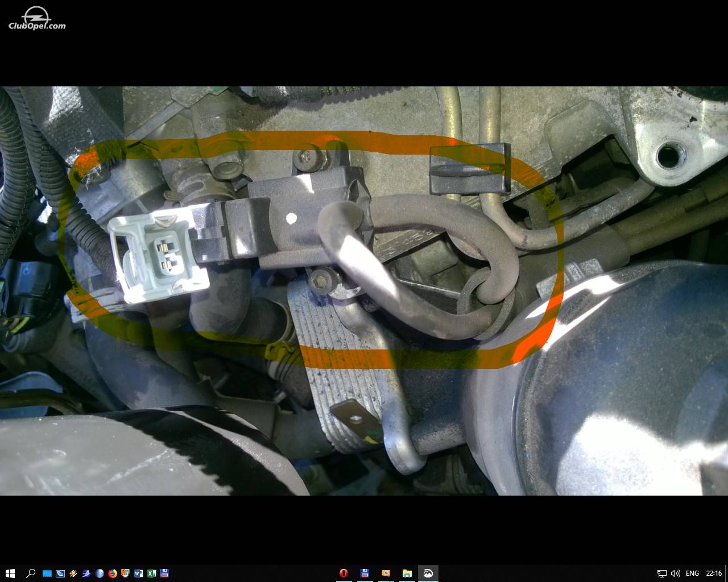
Task: Launch Microsoft Excel from the taskbar
Action: (152, 573)
